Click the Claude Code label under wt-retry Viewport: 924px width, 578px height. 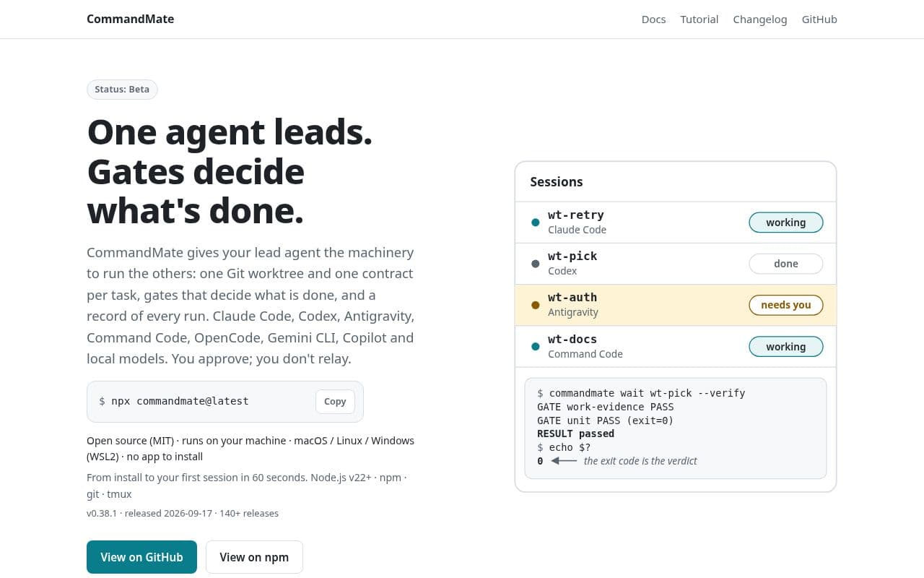[577, 230]
